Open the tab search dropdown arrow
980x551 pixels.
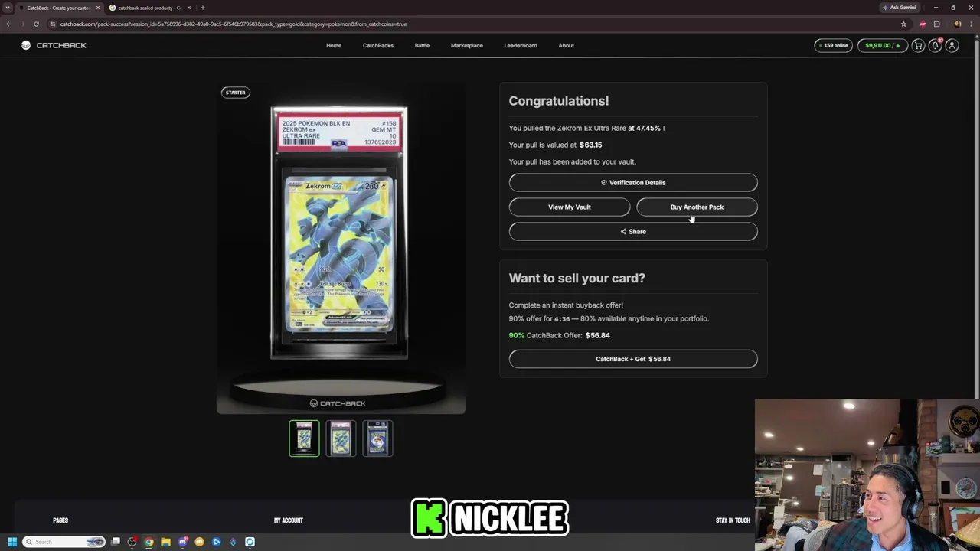[x=8, y=8]
